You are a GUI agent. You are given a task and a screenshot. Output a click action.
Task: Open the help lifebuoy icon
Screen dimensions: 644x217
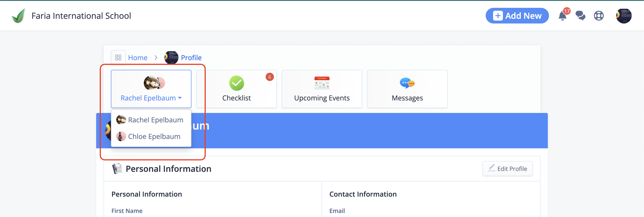coord(599,16)
